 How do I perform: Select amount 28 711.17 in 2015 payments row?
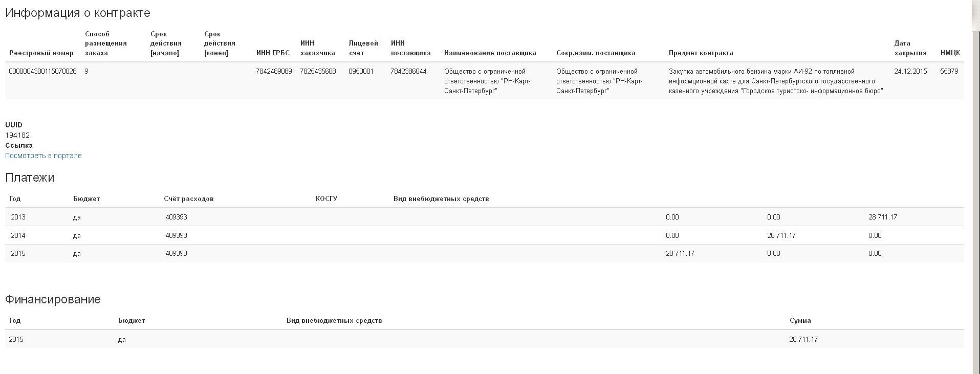tap(680, 253)
